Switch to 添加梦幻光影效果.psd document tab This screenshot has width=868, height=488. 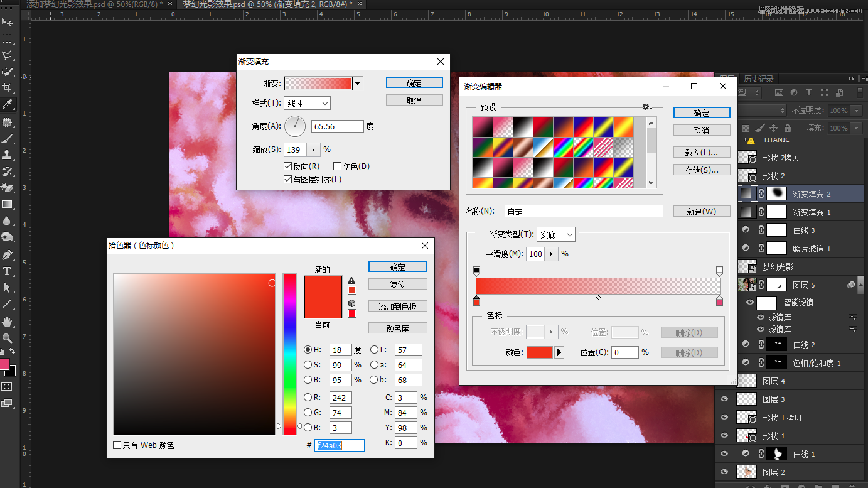click(95, 4)
